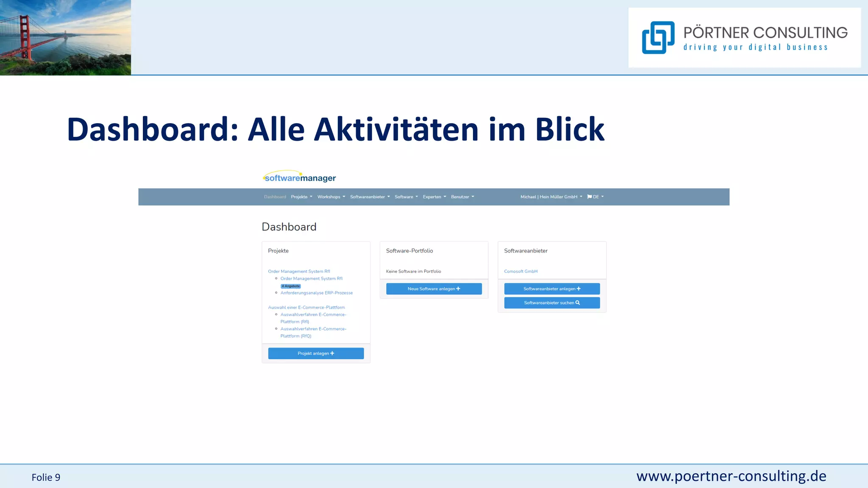Click the Software-Portfolio card heading
The height and width of the screenshot is (488, 868).
click(409, 251)
